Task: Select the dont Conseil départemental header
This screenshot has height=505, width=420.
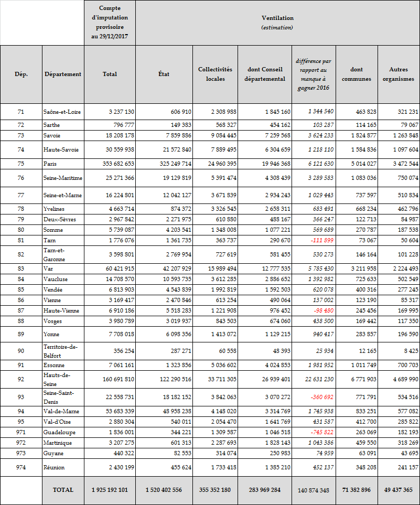Action: (x=265, y=74)
